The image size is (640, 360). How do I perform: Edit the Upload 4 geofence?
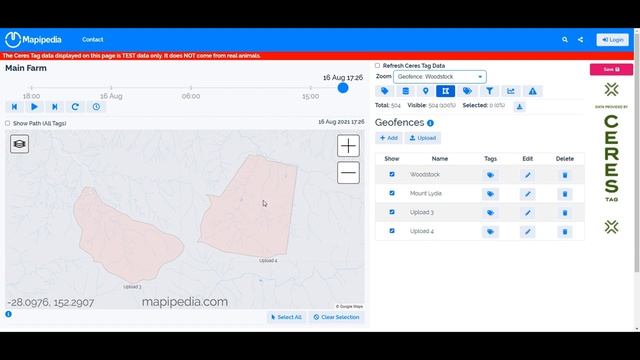click(527, 231)
